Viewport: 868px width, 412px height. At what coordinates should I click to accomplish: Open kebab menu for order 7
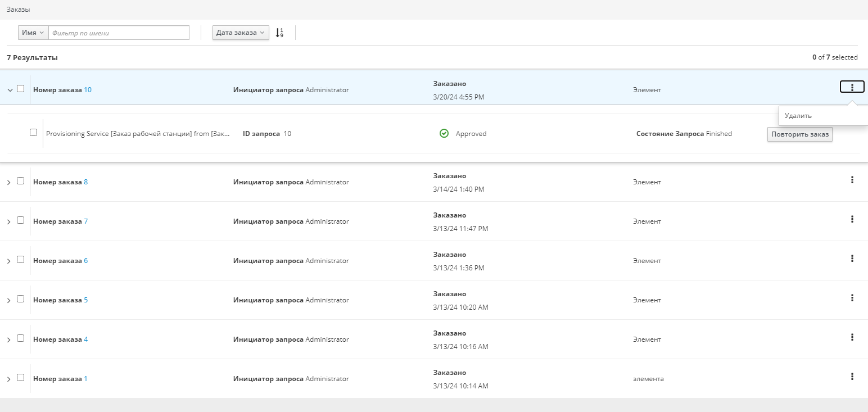click(852, 219)
